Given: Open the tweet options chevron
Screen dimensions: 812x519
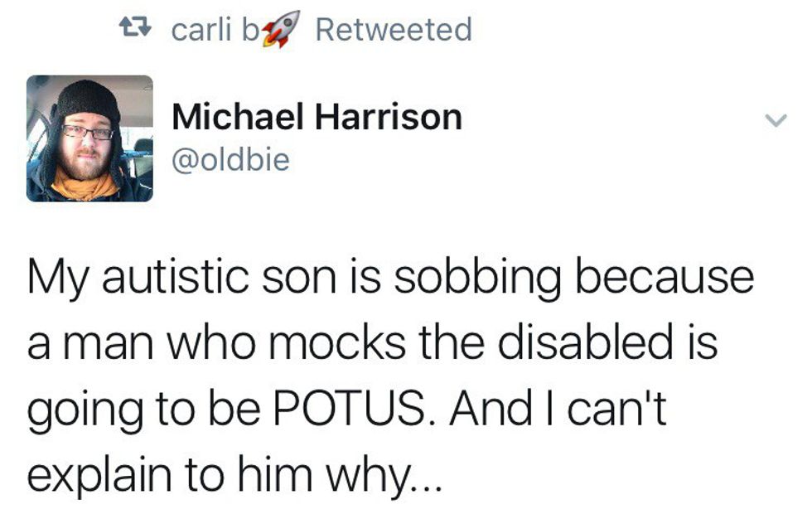Looking at the screenshot, I should (774, 121).
